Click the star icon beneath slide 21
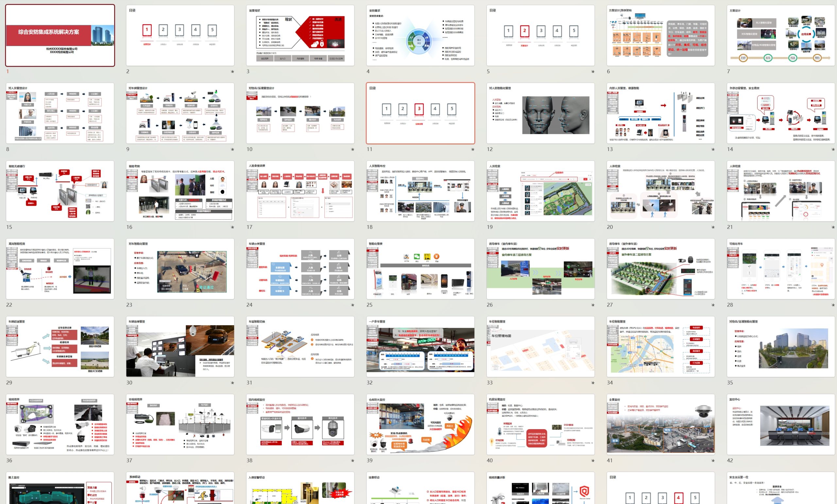Screen dimensions: 837x504 point(833,227)
